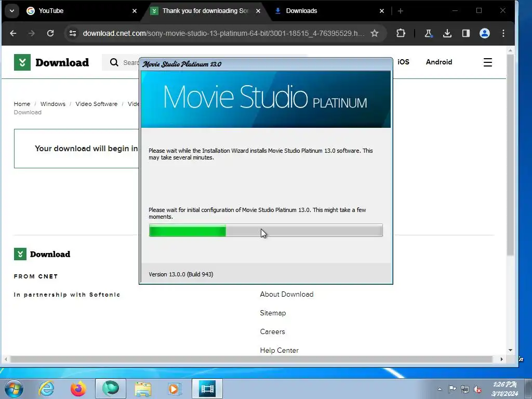Open Windows Media Player from taskbar
The width and height of the screenshot is (532, 399).
coord(175,389)
